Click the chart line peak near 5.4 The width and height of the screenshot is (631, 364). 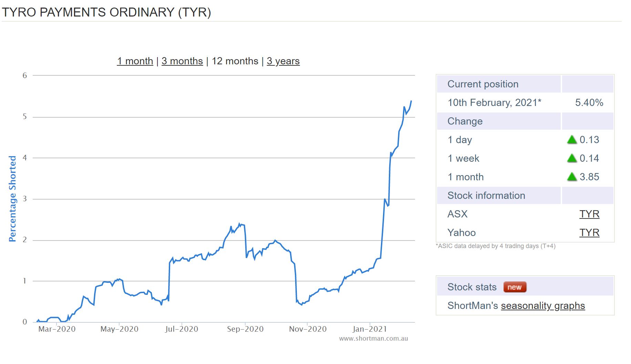[411, 101]
